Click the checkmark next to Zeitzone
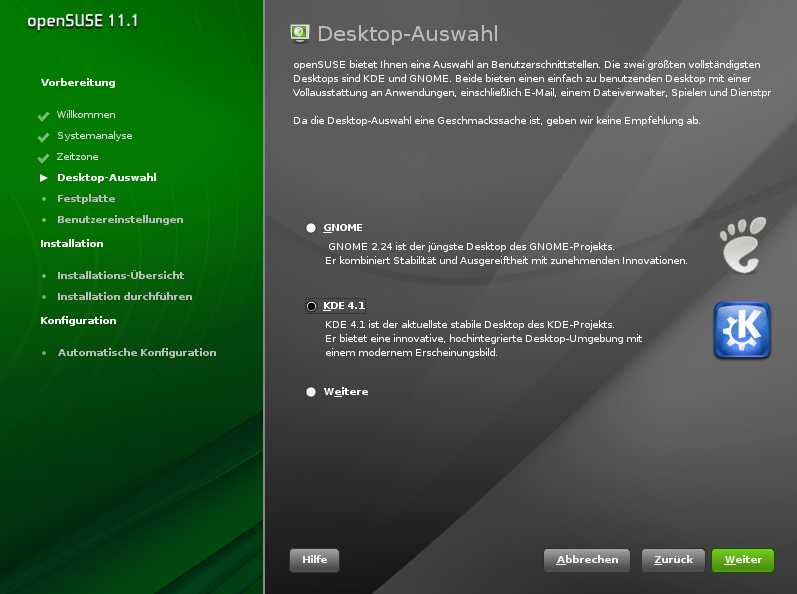This screenshot has height=594, width=797. 43,158
